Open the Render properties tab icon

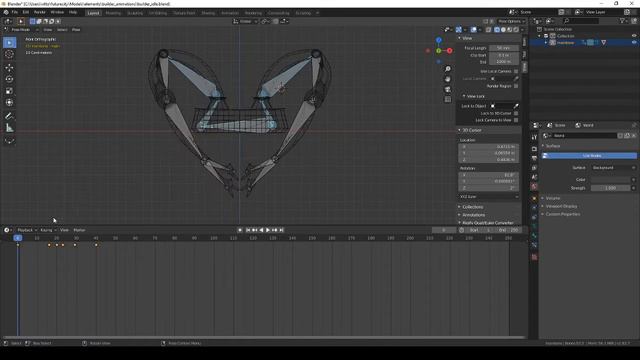(x=534, y=149)
